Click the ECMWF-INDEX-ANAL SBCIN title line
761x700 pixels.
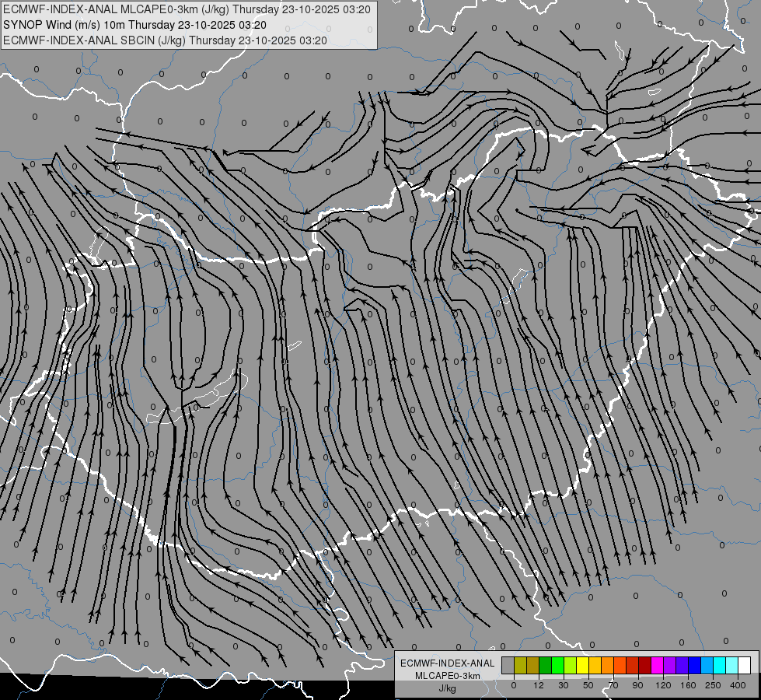tap(165, 40)
